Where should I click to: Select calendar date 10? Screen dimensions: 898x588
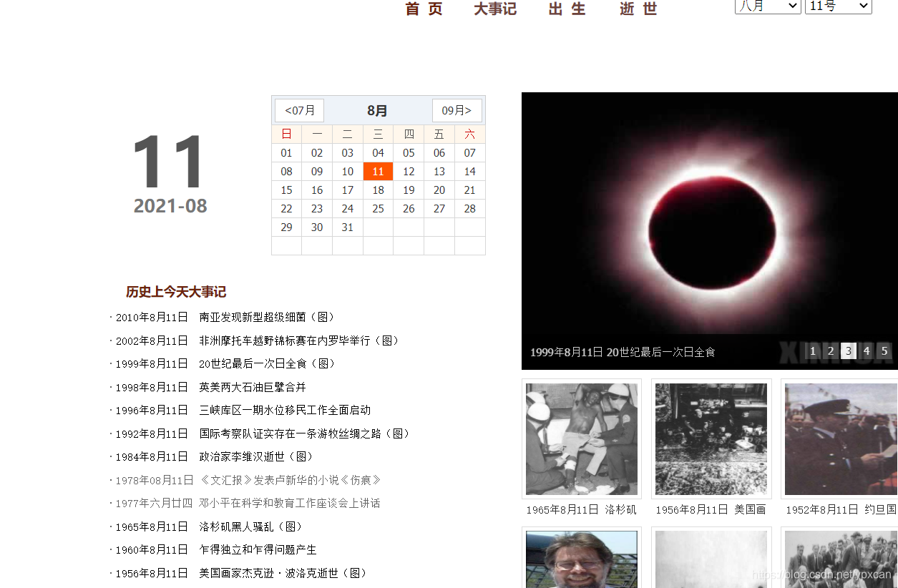pos(348,171)
